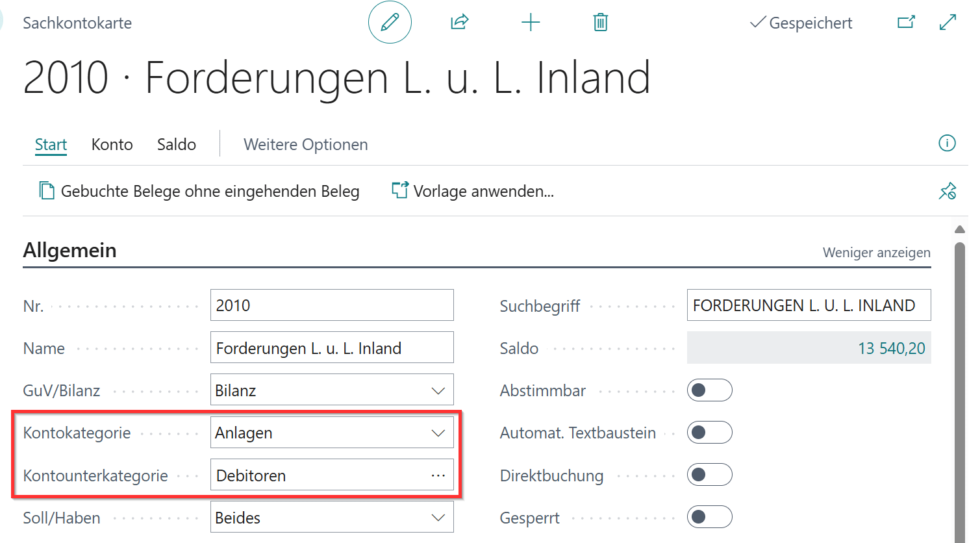This screenshot has height=543, width=980.
Task: Click the trash can delete icon
Action: point(601,23)
